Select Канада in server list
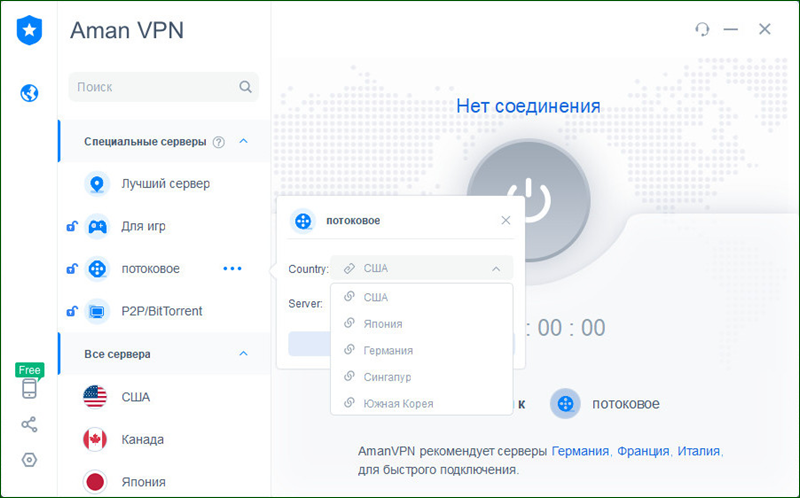This screenshot has height=498, width=800. click(165, 439)
